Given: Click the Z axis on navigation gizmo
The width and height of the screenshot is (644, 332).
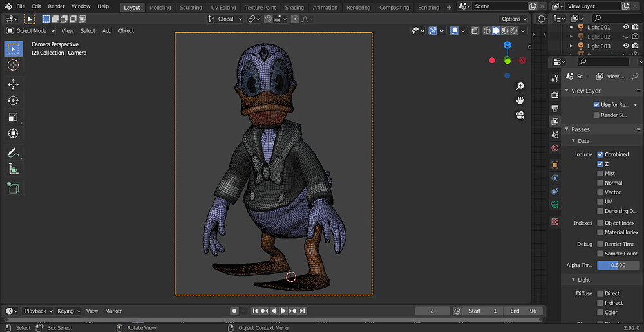Looking at the screenshot, I should click(x=507, y=45).
